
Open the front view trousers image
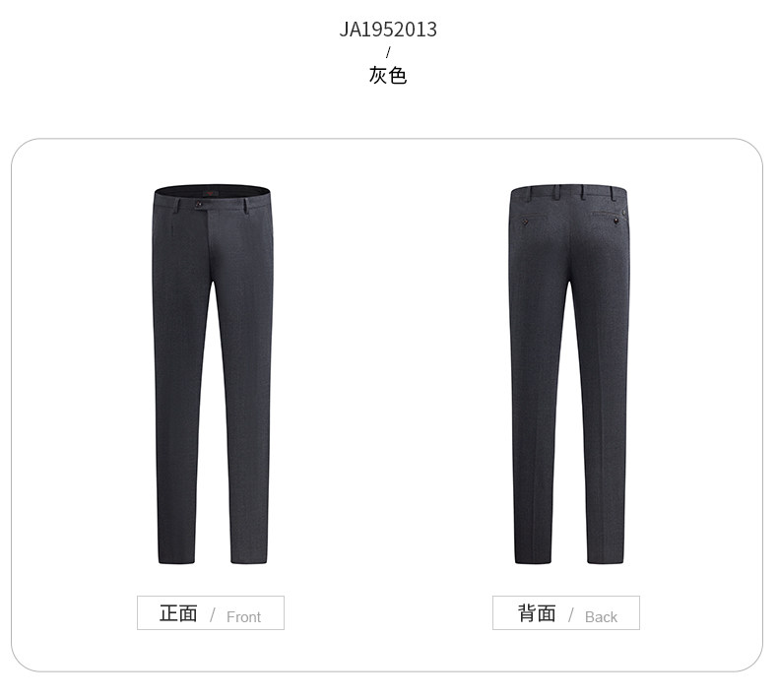(x=213, y=374)
